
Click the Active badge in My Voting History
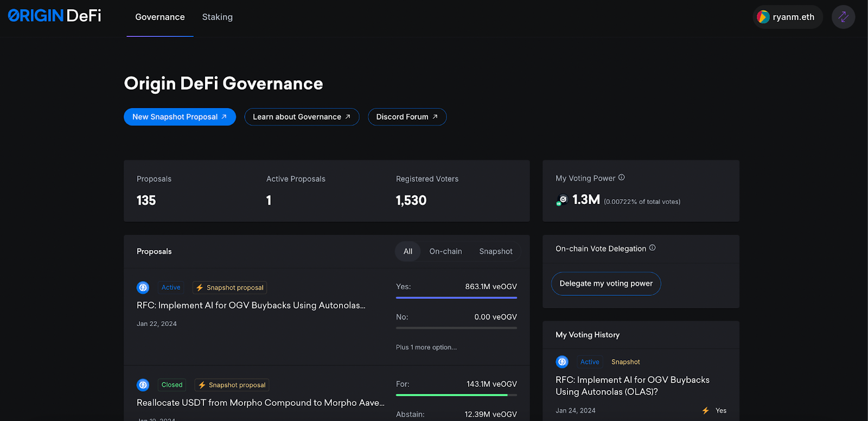(x=590, y=362)
